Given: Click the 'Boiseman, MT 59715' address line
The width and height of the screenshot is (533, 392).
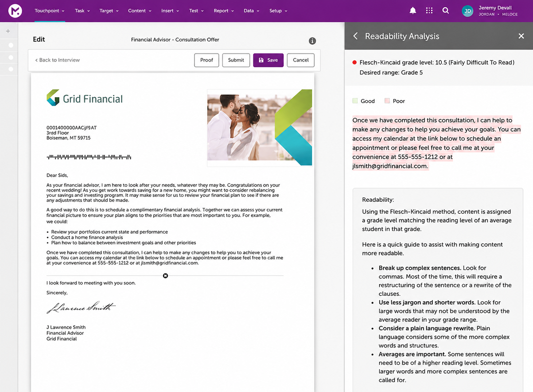Looking at the screenshot, I should click(x=68, y=138).
